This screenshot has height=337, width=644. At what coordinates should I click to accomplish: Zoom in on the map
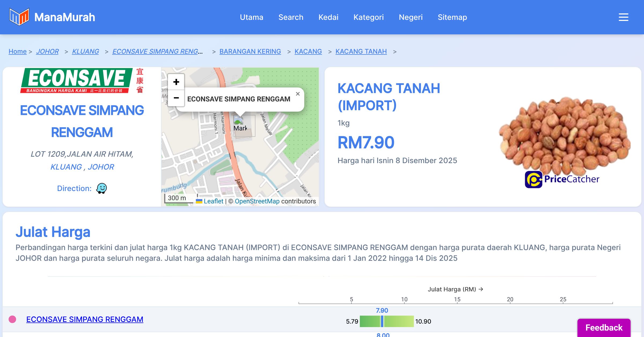click(x=176, y=82)
